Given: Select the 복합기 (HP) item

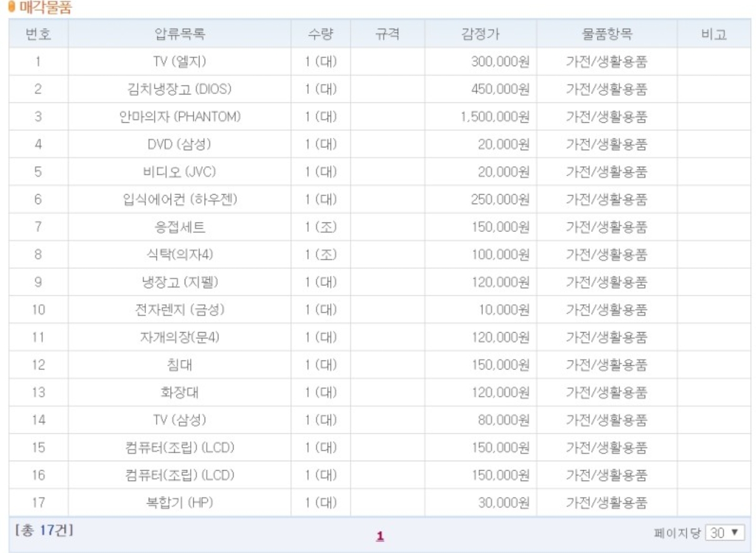Looking at the screenshot, I should tap(180, 502).
